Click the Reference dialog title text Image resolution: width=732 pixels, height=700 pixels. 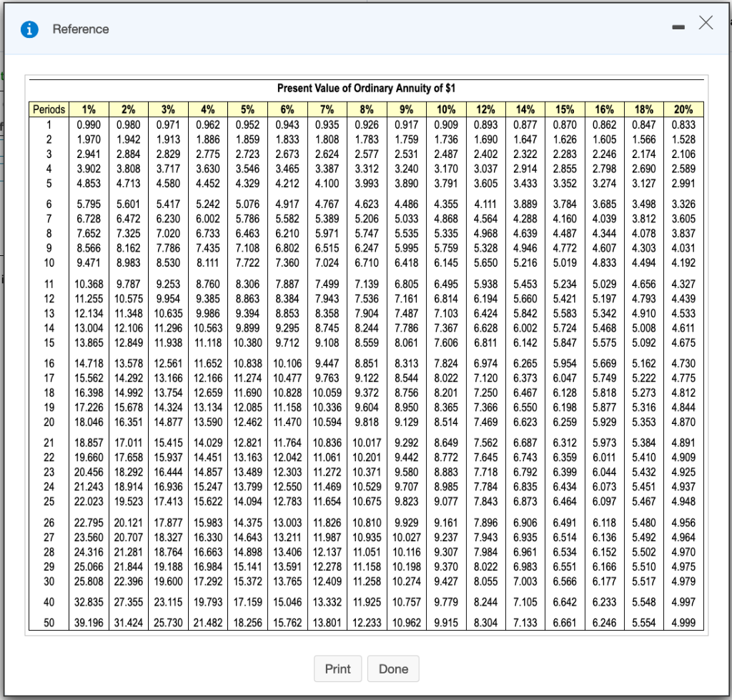pyautogui.click(x=81, y=29)
